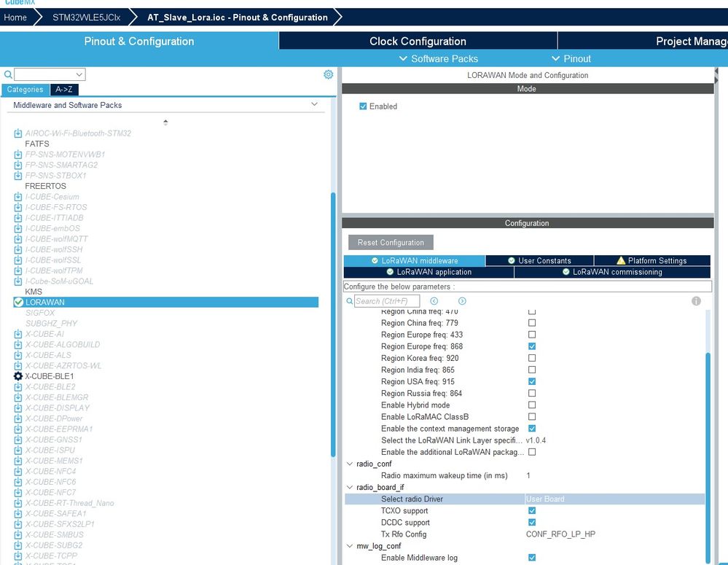Uncheck the LORAWAN Enabled mode checkbox
This screenshot has width=728, height=565.
coord(363,106)
